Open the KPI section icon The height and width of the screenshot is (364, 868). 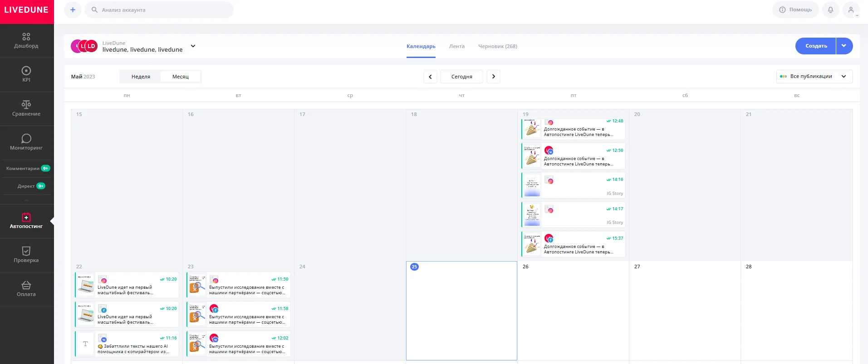pos(26,71)
